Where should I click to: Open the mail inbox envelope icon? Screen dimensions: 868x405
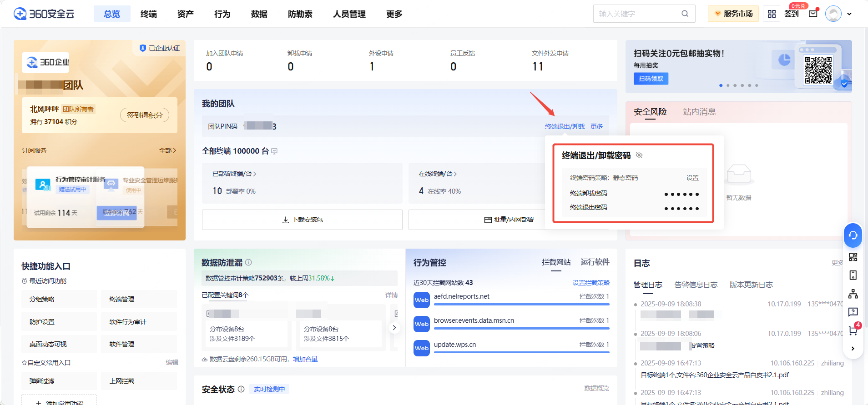[x=813, y=14]
